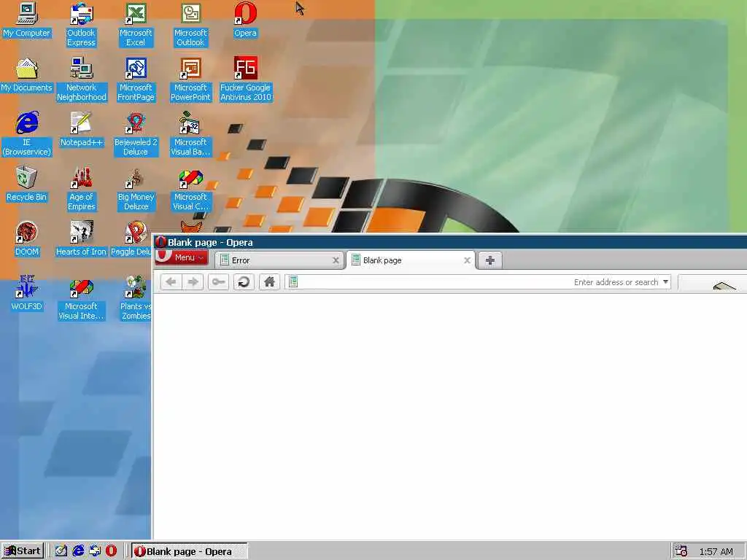
Task: Expand the address bar history dropdown
Action: 665,282
